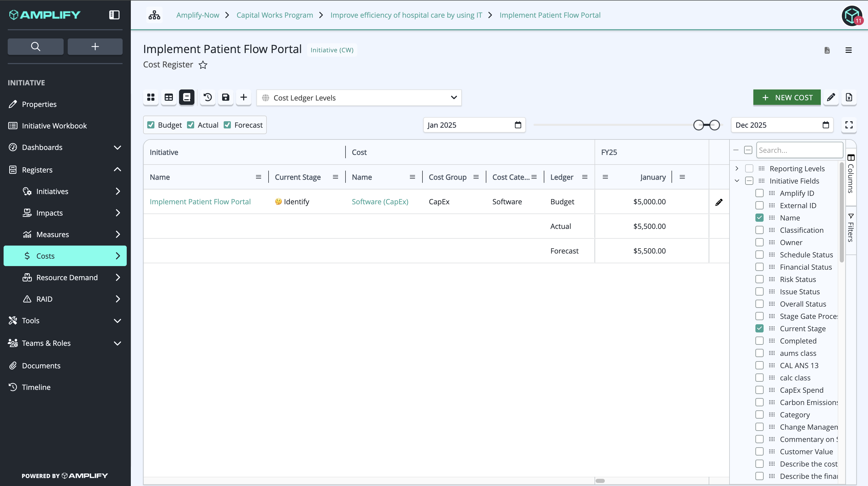
Task: Click the Jan 2025 start date field
Action: [475, 125]
